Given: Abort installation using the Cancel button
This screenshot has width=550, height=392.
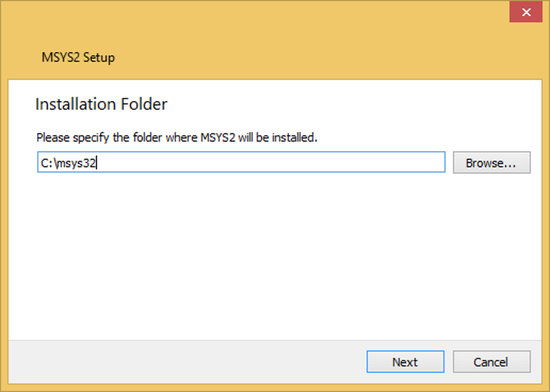Looking at the screenshot, I should [x=491, y=362].
